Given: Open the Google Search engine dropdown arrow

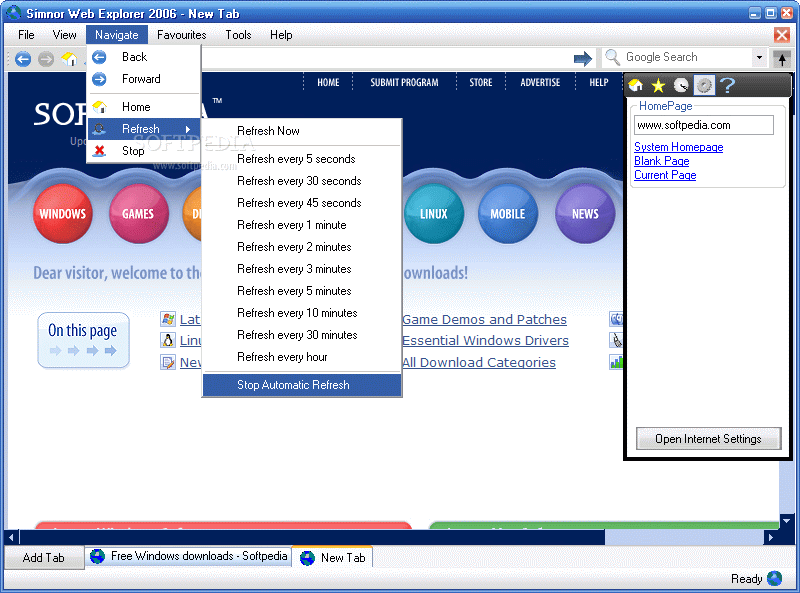Looking at the screenshot, I should pyautogui.click(x=759, y=57).
